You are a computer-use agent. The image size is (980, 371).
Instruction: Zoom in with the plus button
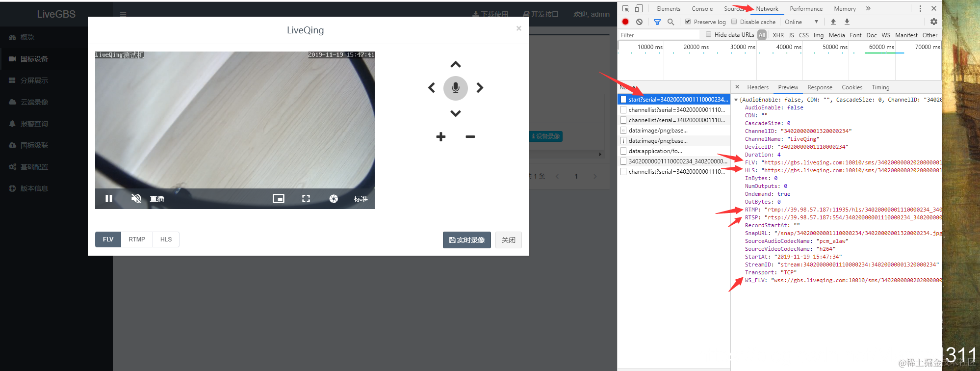(441, 137)
